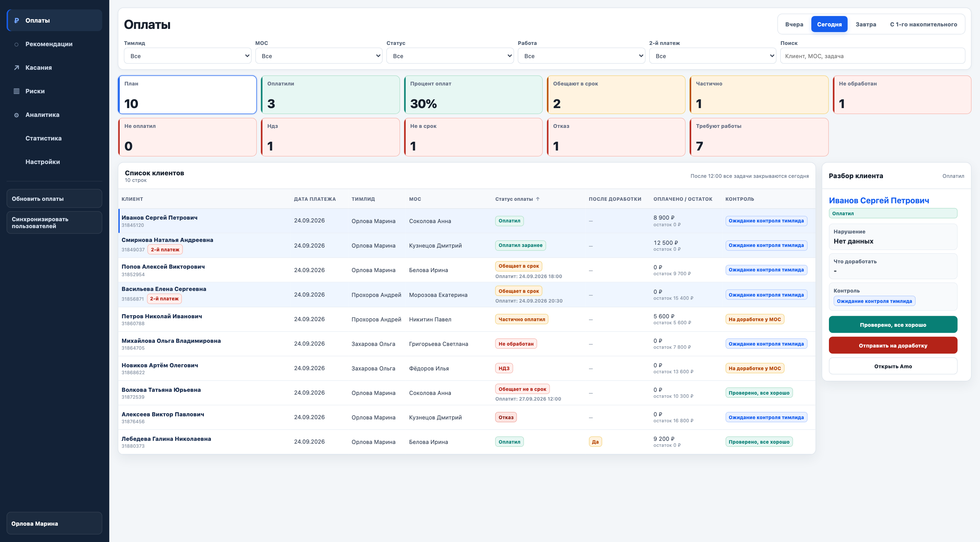Click the sort arrow next to Статус оплаты
The width and height of the screenshot is (980, 542).
click(x=537, y=199)
